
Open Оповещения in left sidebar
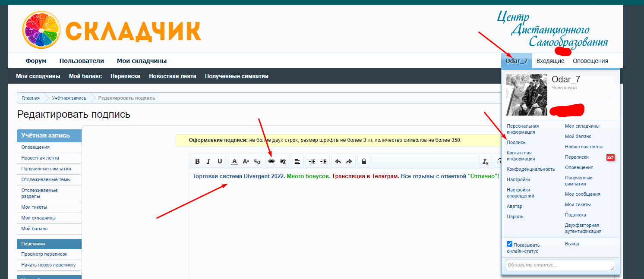(x=49, y=147)
